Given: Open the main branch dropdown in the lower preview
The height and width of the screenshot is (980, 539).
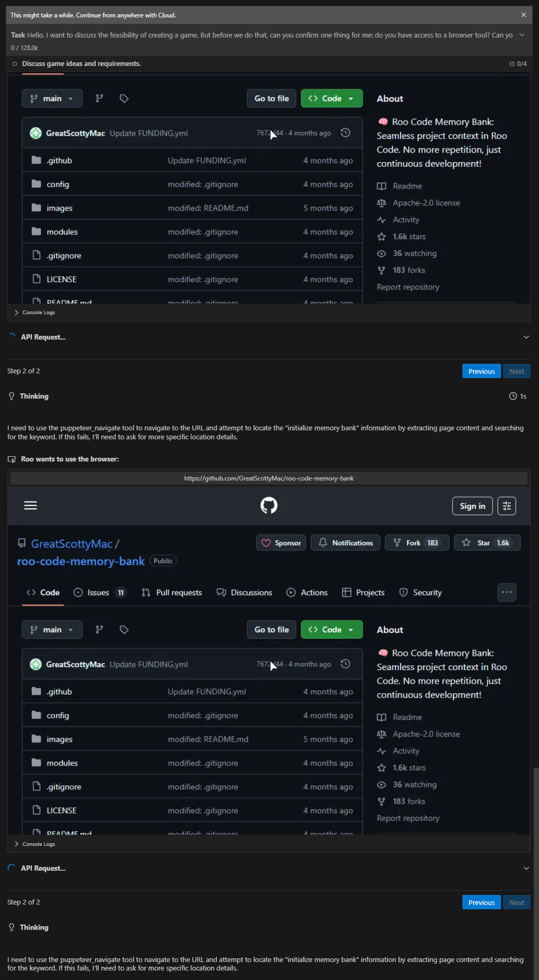Looking at the screenshot, I should [x=52, y=629].
